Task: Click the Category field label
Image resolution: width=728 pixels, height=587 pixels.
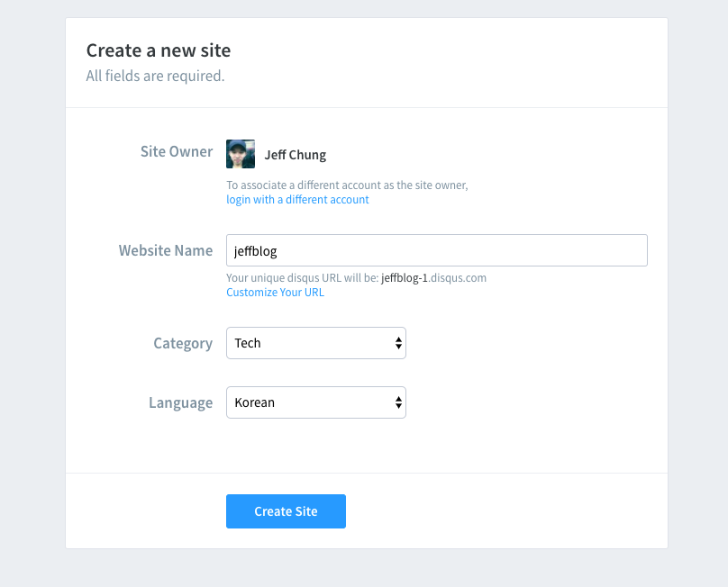Action: point(183,343)
